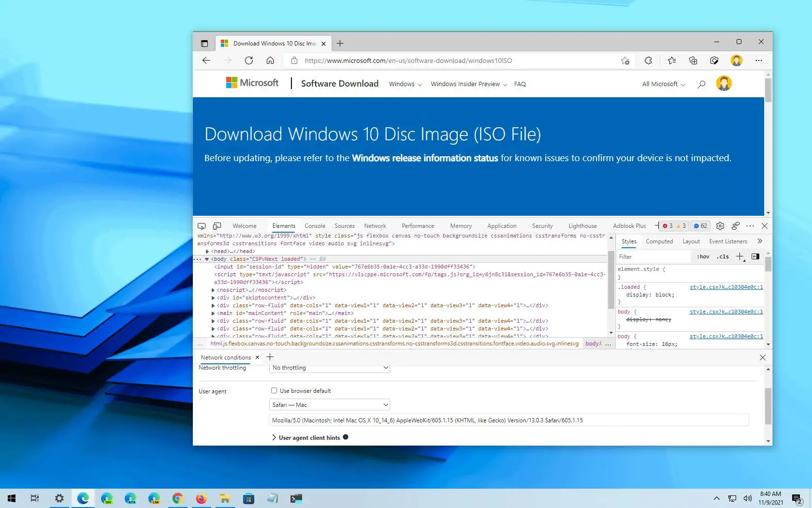Toggle the computed styles sidebar icon
The height and width of the screenshot is (508, 812).
pos(755,256)
